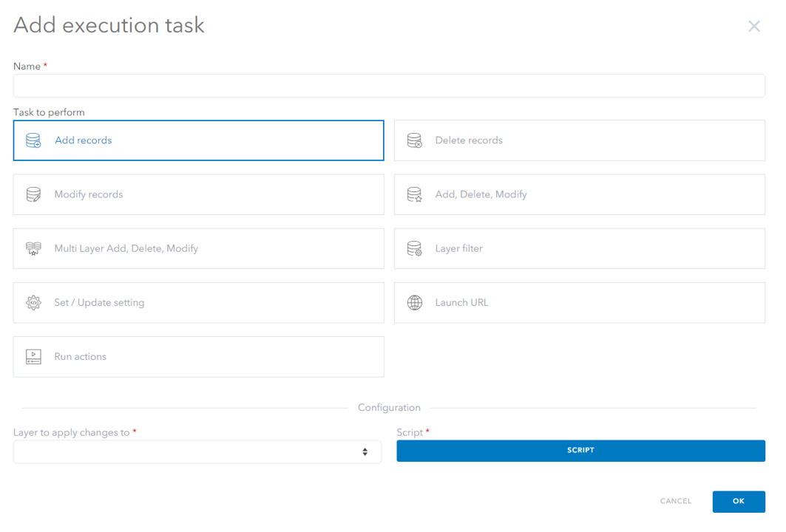The image size is (786, 532).
Task: Choose the Delete records task option
Action: click(x=580, y=140)
